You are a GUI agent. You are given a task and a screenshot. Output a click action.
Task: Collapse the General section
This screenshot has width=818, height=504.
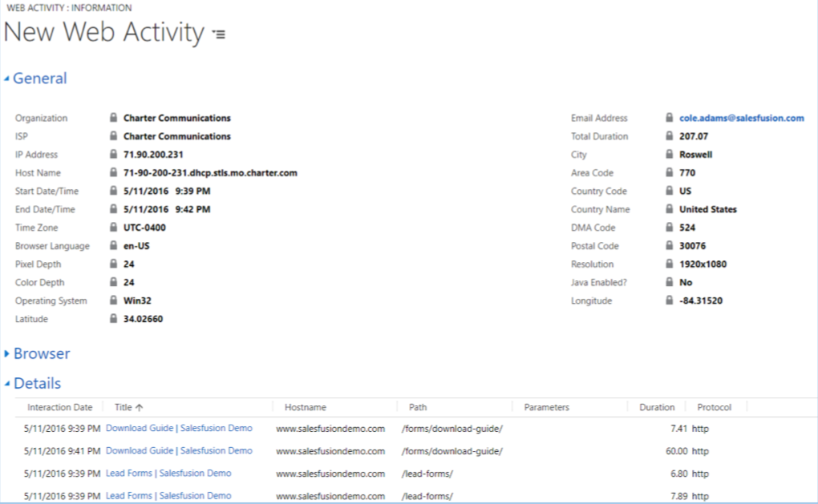click(7, 79)
